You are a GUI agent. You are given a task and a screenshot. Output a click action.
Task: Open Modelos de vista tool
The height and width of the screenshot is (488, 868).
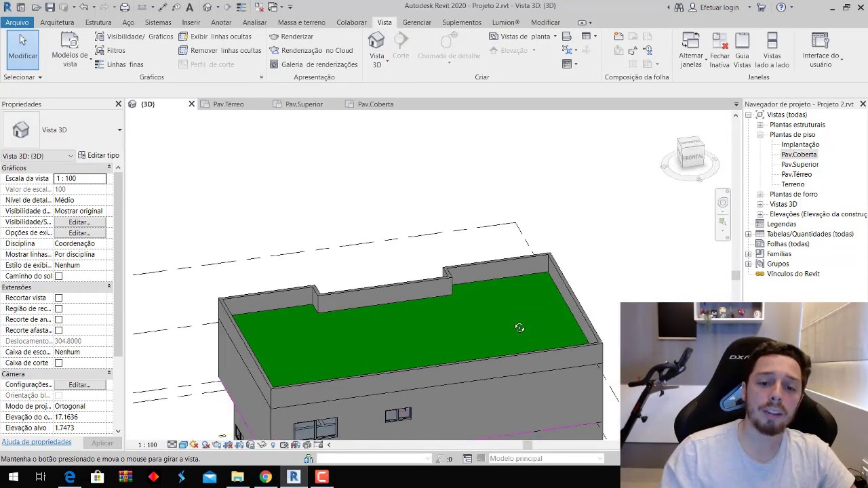click(x=70, y=49)
